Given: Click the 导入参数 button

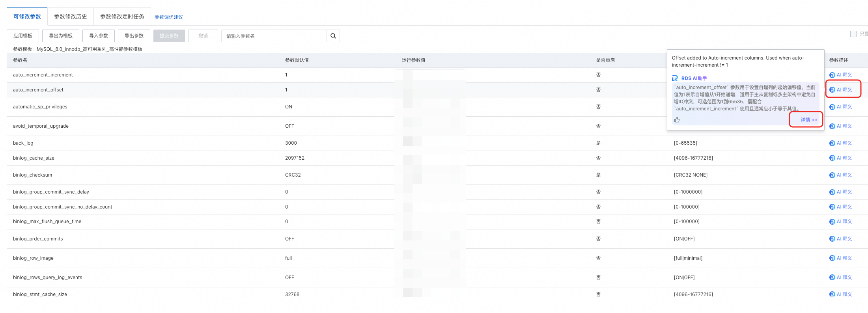Looking at the screenshot, I should click(99, 36).
